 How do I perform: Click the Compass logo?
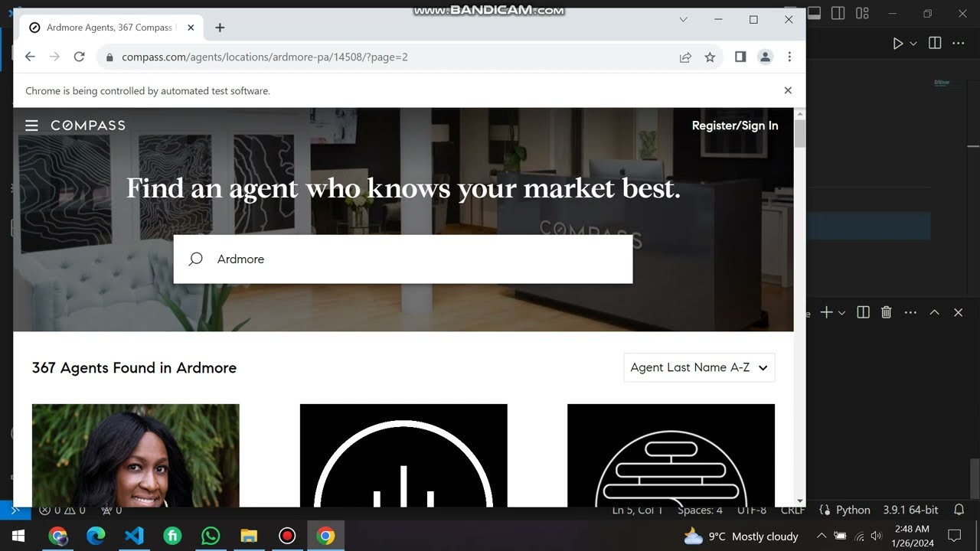[88, 126]
